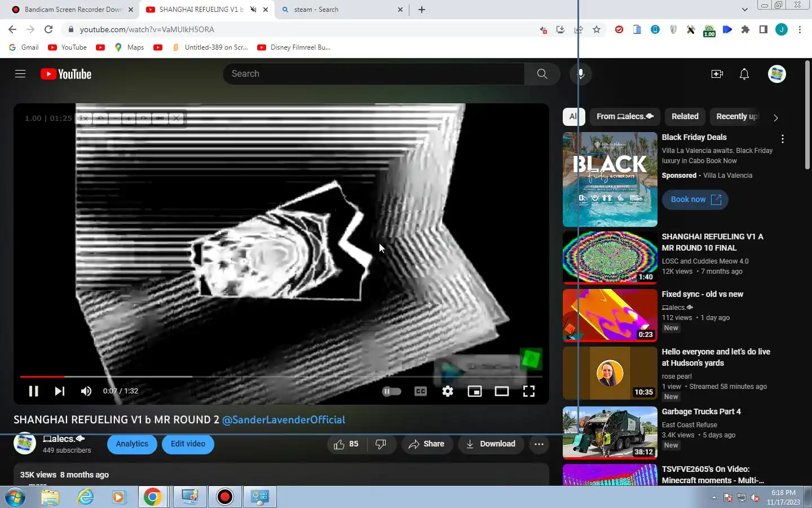Dislike the video with thumbs down
The width and height of the screenshot is (812, 508).
point(381,444)
